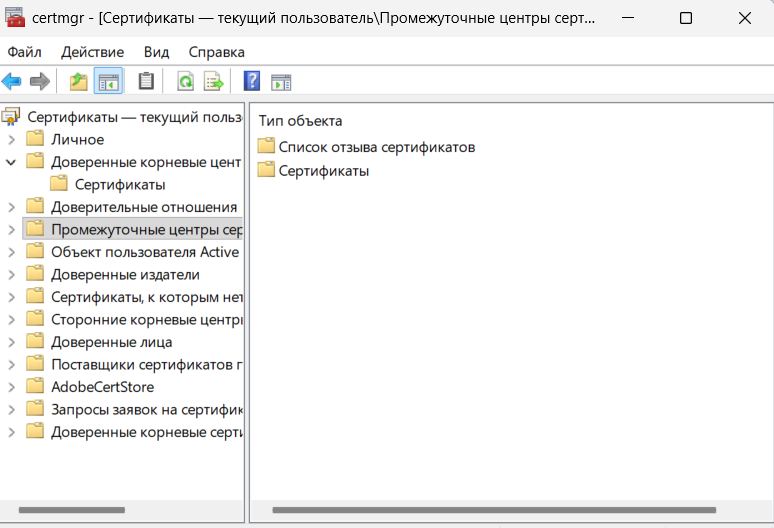Select the Доверенные корневые серти label

click(147, 432)
